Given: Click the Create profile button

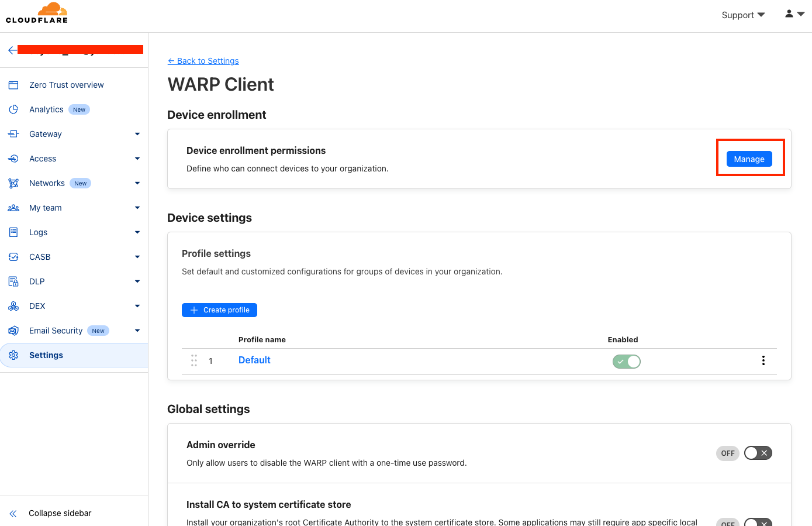Looking at the screenshot, I should (x=219, y=310).
